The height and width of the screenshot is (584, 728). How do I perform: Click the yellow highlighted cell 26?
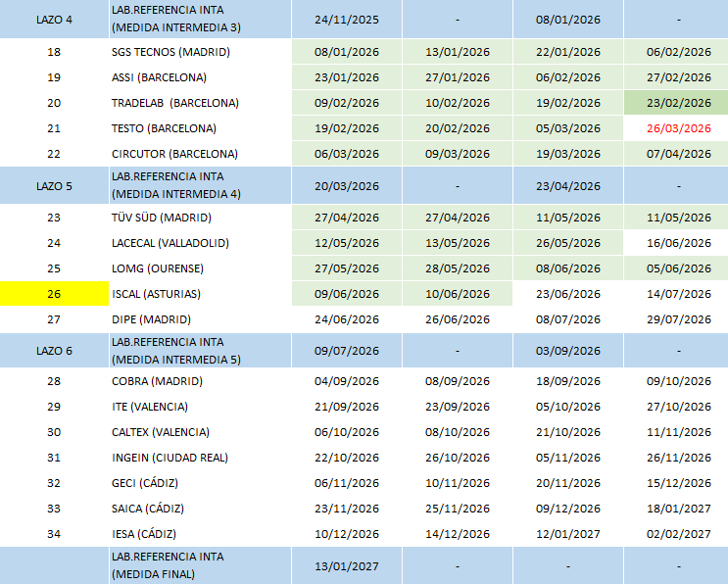click(54, 294)
